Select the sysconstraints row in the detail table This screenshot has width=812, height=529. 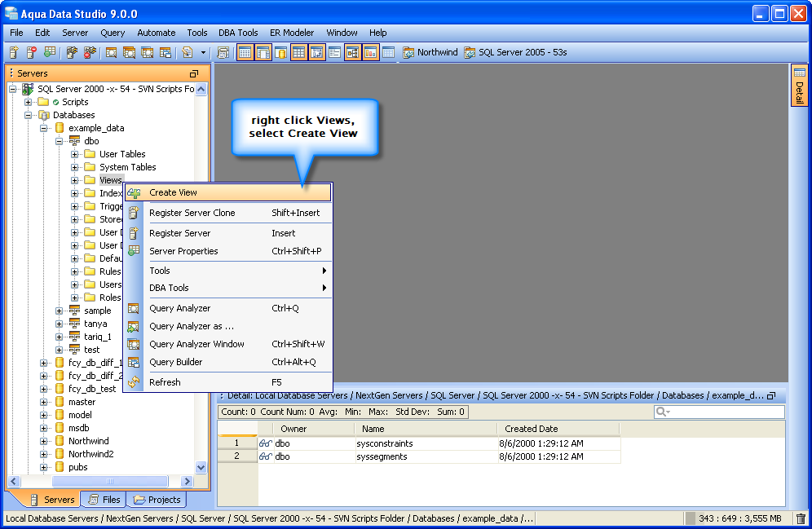click(419, 443)
